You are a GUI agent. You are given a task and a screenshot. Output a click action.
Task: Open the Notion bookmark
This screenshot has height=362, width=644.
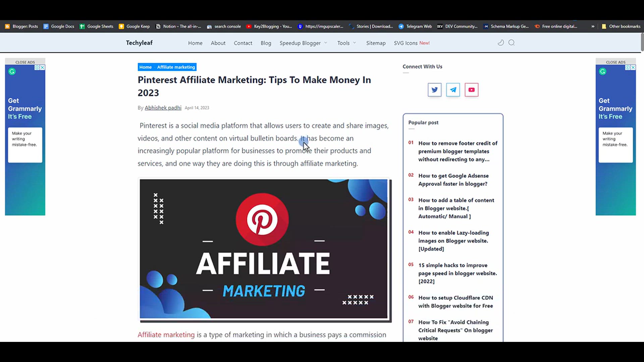178,26
